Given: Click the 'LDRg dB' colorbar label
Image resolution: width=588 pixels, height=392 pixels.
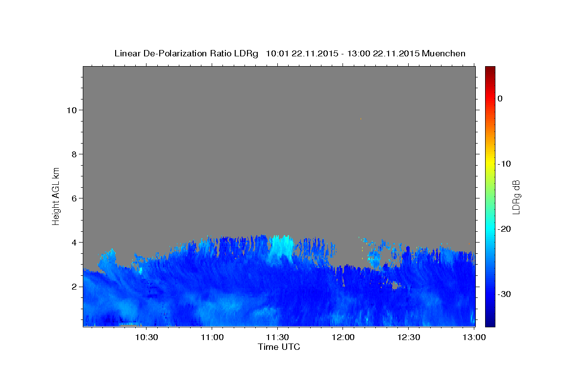Looking at the screenshot, I should (516, 196).
